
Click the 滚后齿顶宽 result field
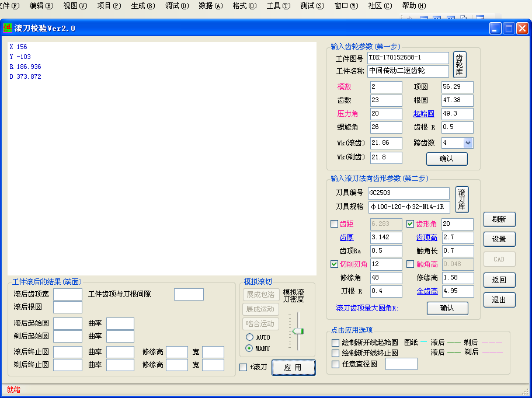tap(68, 294)
